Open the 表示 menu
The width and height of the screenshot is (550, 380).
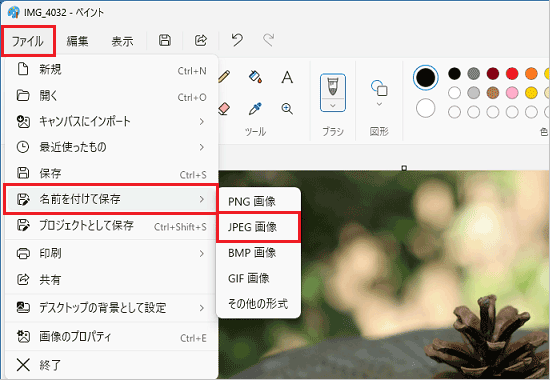(122, 41)
